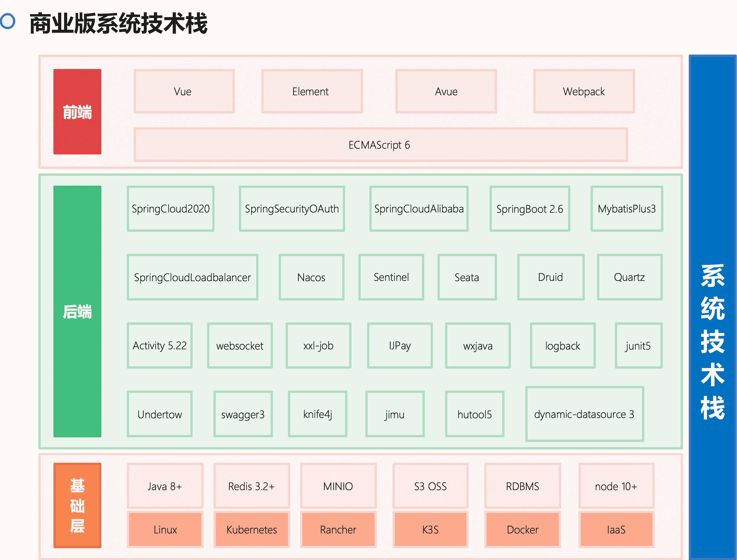Select the Rancher box

coord(338,529)
